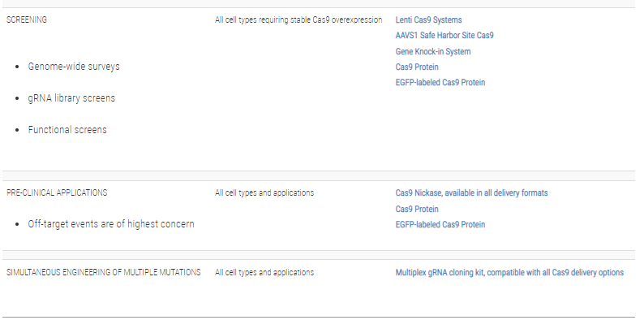Open Multiplex gRNA cloning kit link
This screenshot has height=320, width=644.
tap(509, 272)
